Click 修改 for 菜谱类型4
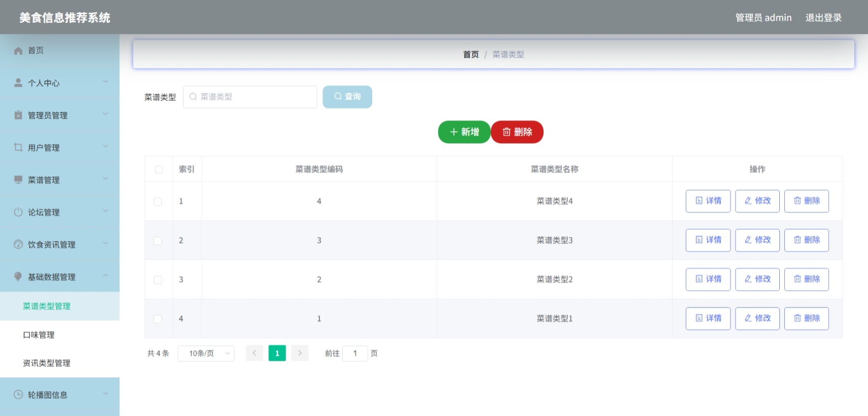The width and height of the screenshot is (868, 416). click(x=757, y=201)
